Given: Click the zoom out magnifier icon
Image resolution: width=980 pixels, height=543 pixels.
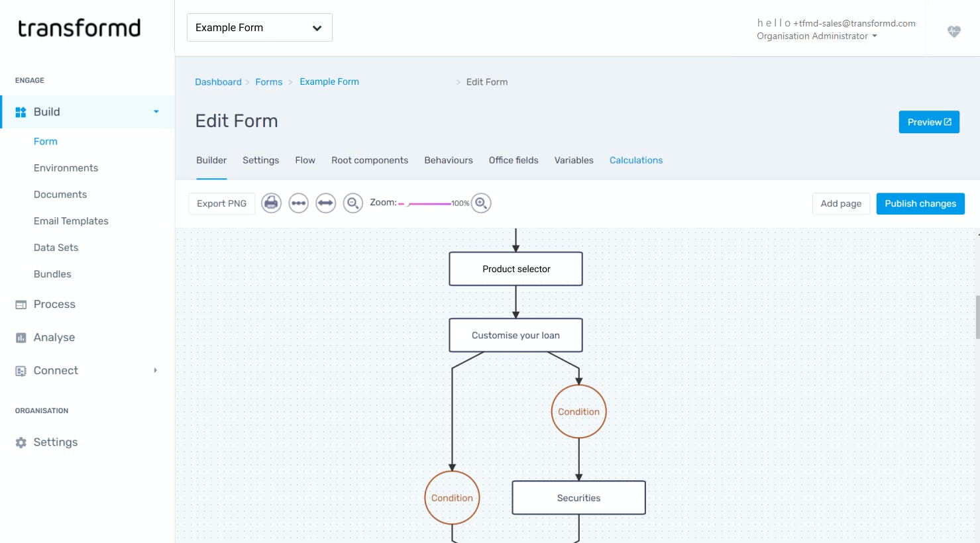Looking at the screenshot, I should [x=353, y=203].
